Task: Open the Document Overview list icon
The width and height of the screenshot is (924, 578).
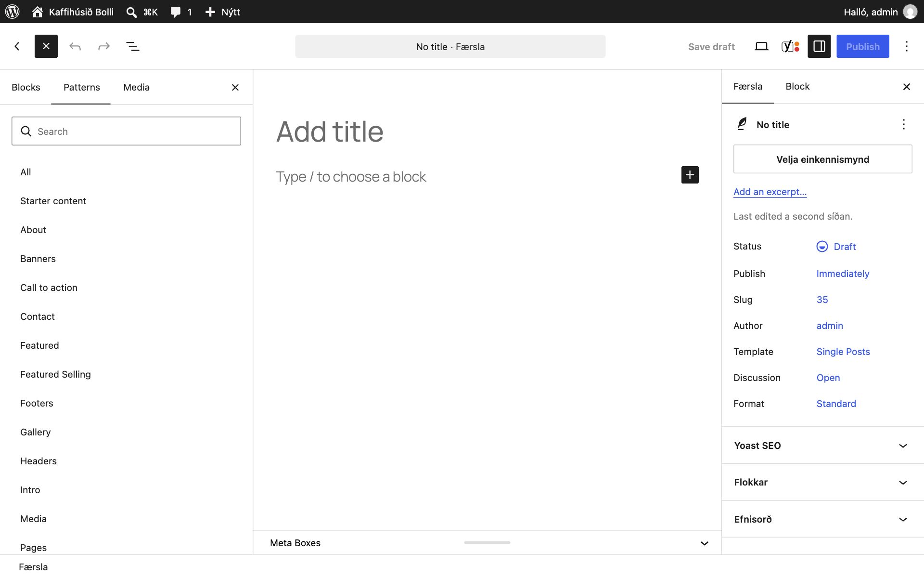Action: 133,46
